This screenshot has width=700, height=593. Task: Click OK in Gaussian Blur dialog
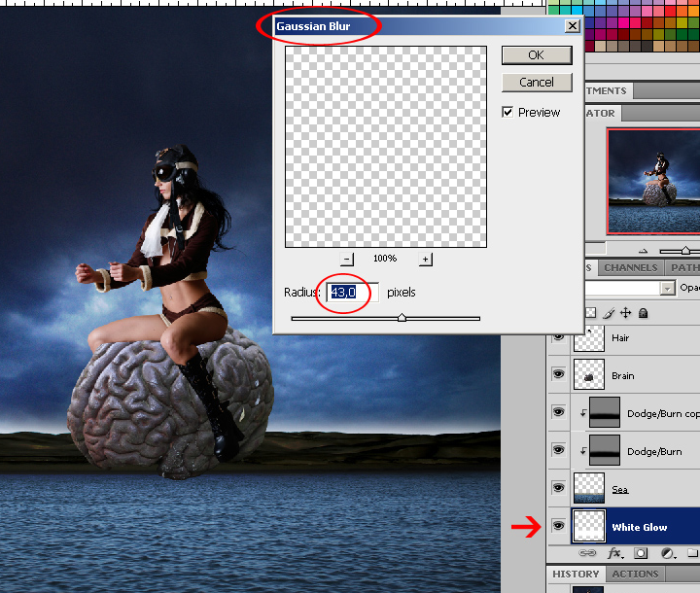[x=536, y=55]
